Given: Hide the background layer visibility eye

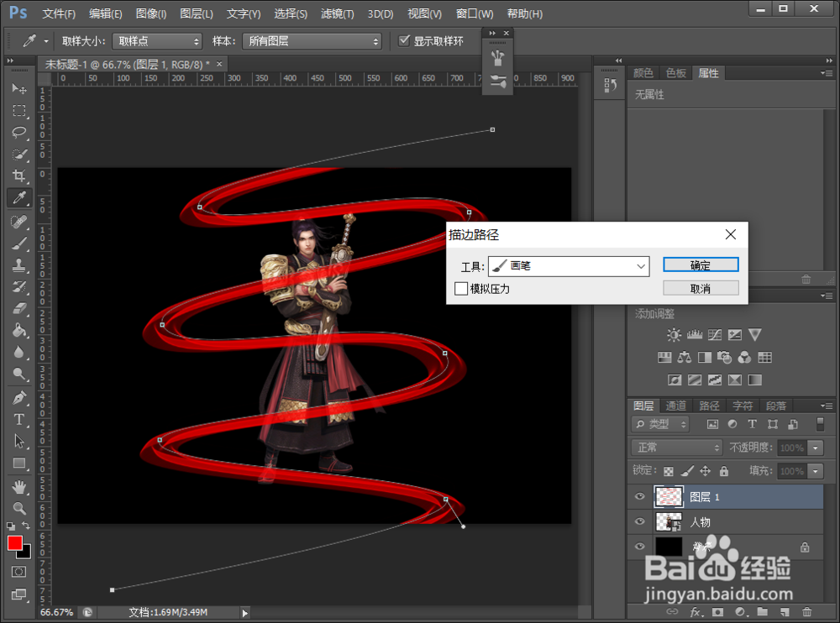Looking at the screenshot, I should point(639,547).
